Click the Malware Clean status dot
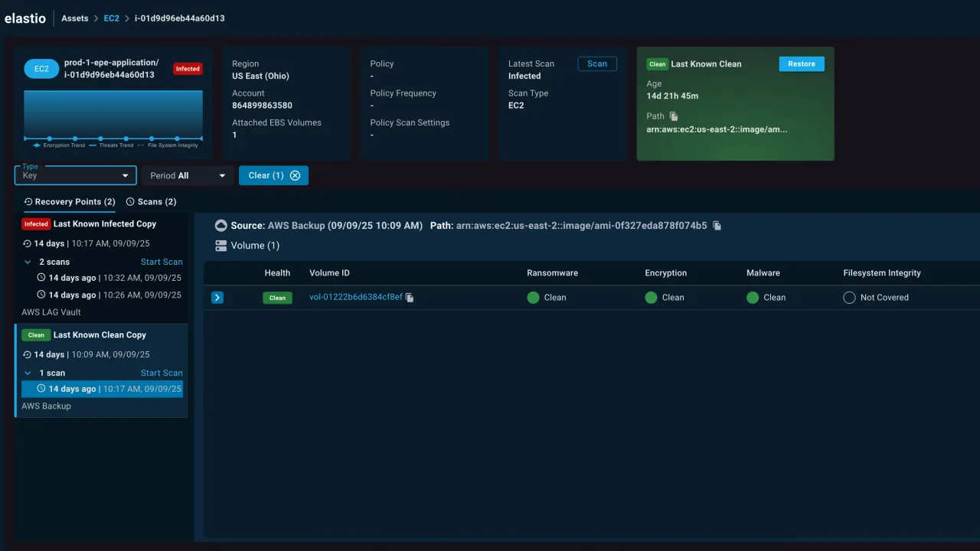The width and height of the screenshot is (980, 551). point(753,298)
